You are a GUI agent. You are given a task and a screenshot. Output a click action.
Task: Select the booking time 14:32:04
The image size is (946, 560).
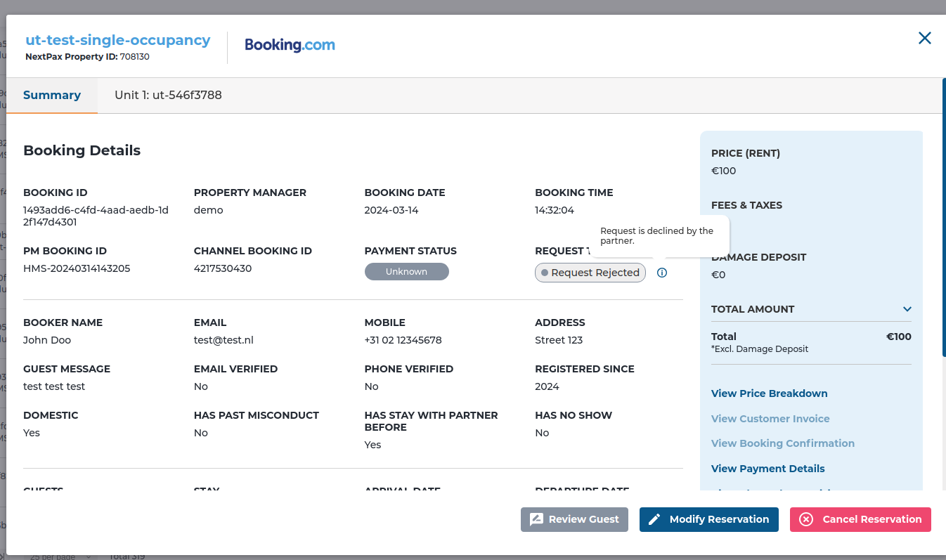click(555, 210)
